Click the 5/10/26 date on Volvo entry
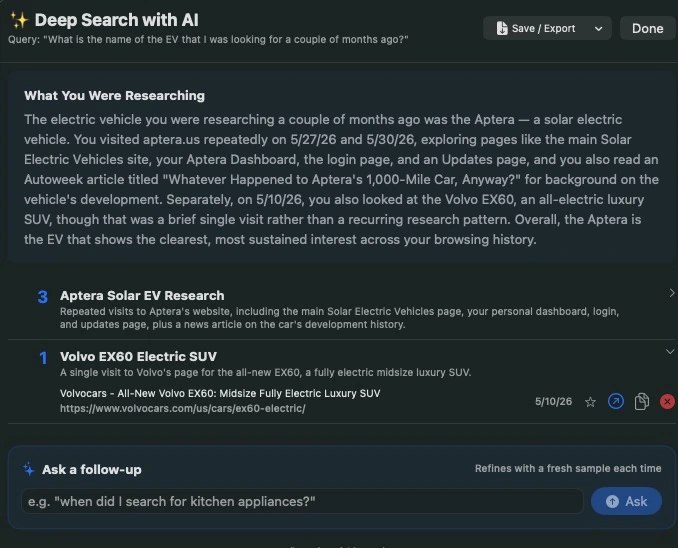The image size is (678, 548). coord(553,401)
